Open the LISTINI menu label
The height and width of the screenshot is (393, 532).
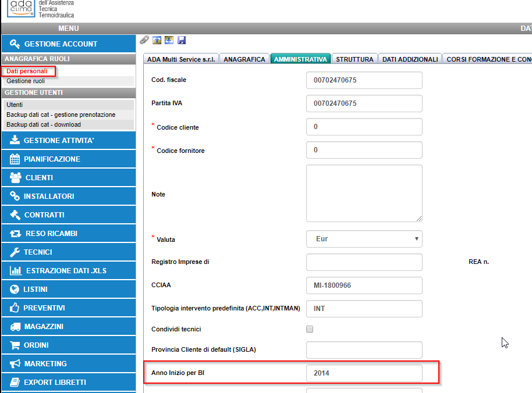36,290
